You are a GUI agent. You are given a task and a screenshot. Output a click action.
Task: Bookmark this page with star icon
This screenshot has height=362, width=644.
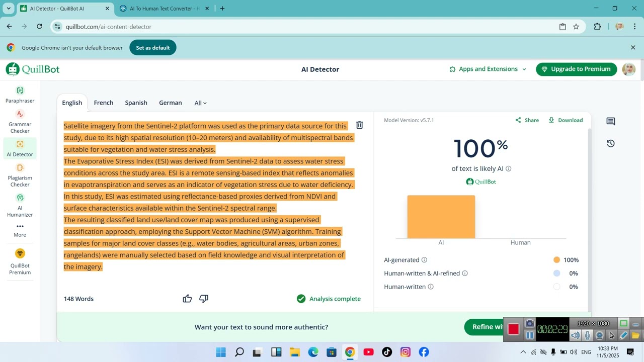pos(576,27)
